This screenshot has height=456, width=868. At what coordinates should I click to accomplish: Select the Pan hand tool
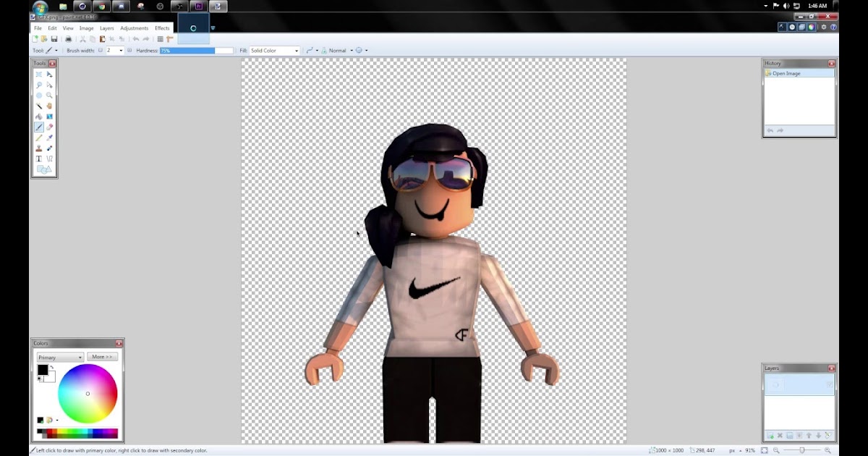click(x=49, y=106)
